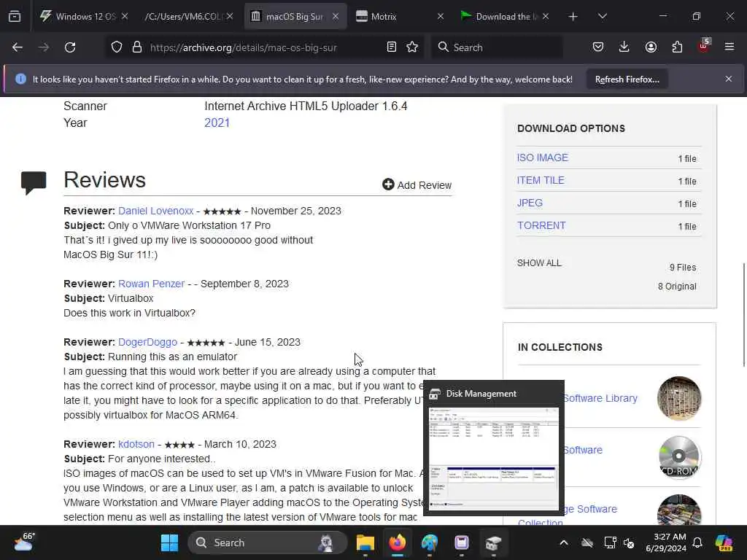Image resolution: width=747 pixels, height=560 pixels.
Task: Switch to the Windows 12 OS tab
Action: click(x=83, y=17)
